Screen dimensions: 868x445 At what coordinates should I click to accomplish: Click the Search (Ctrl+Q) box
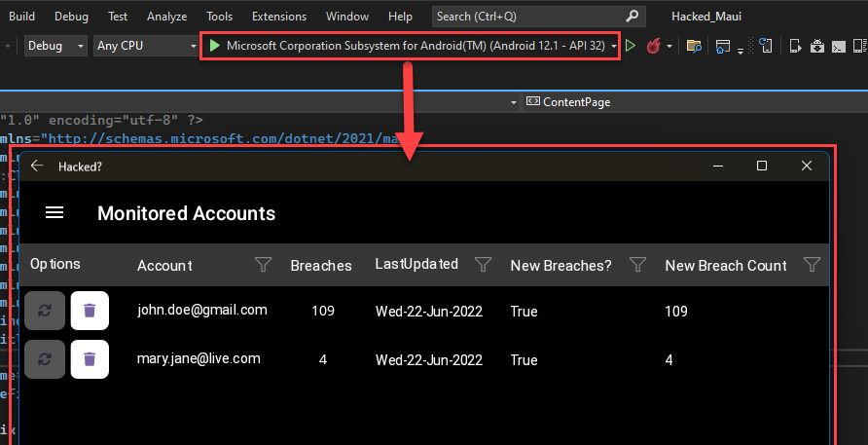point(531,17)
